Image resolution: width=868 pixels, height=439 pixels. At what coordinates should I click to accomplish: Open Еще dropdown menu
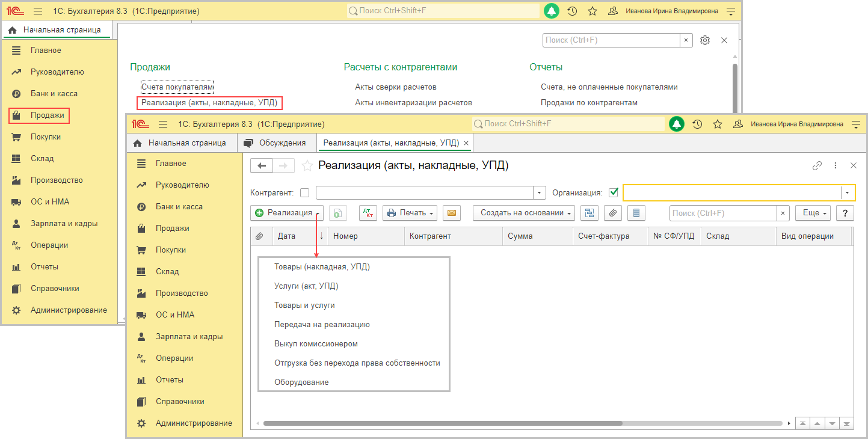[813, 213]
